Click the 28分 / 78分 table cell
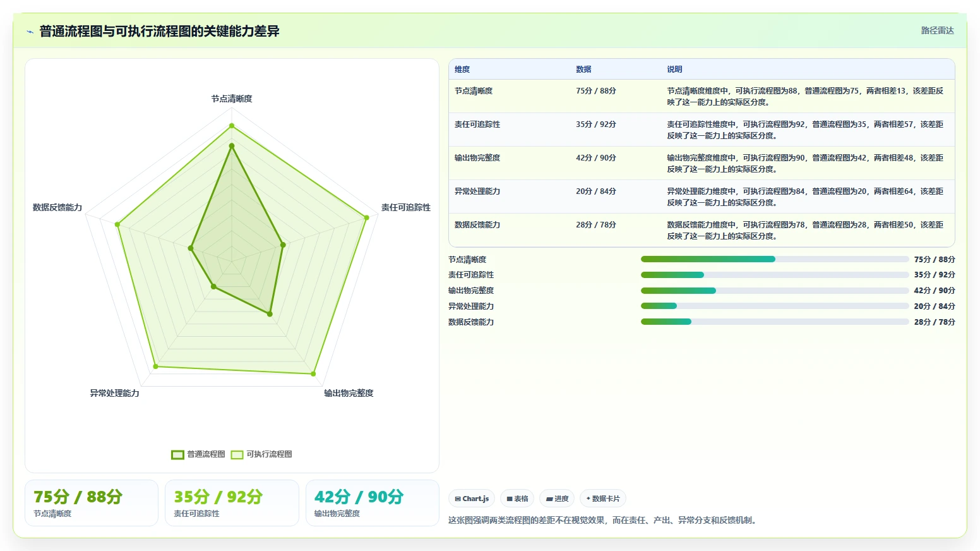This screenshot has height=551, width=980. tap(595, 225)
